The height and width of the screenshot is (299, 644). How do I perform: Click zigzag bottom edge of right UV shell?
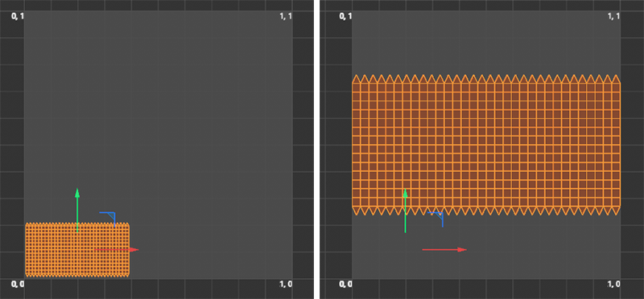click(486, 211)
